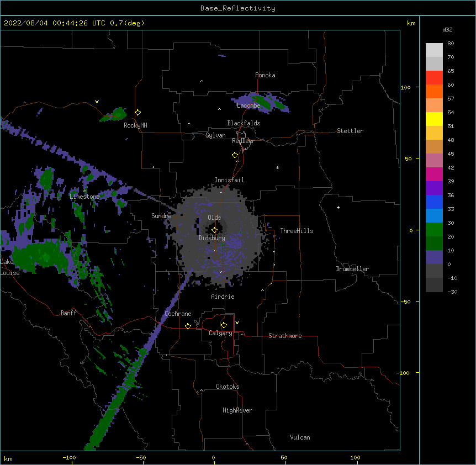The height and width of the screenshot is (465, 476).
Task: Click the white asterisk marker east of Innisfail
Action: (x=277, y=167)
